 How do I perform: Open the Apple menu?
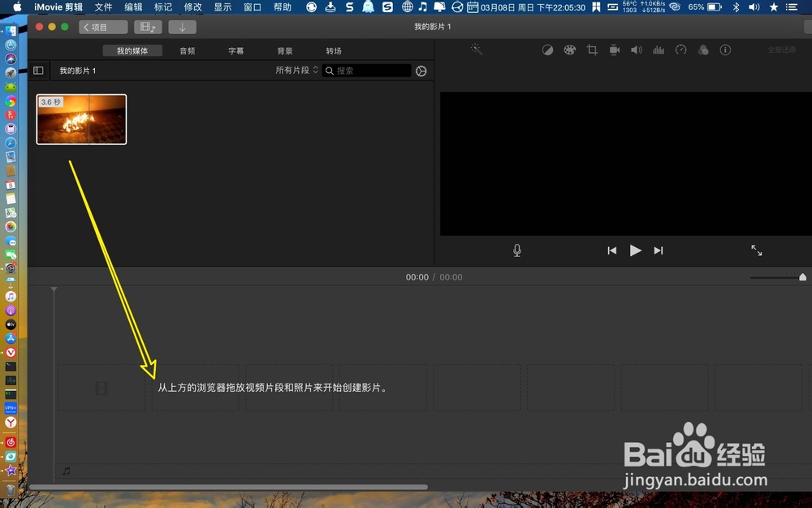pyautogui.click(x=17, y=7)
